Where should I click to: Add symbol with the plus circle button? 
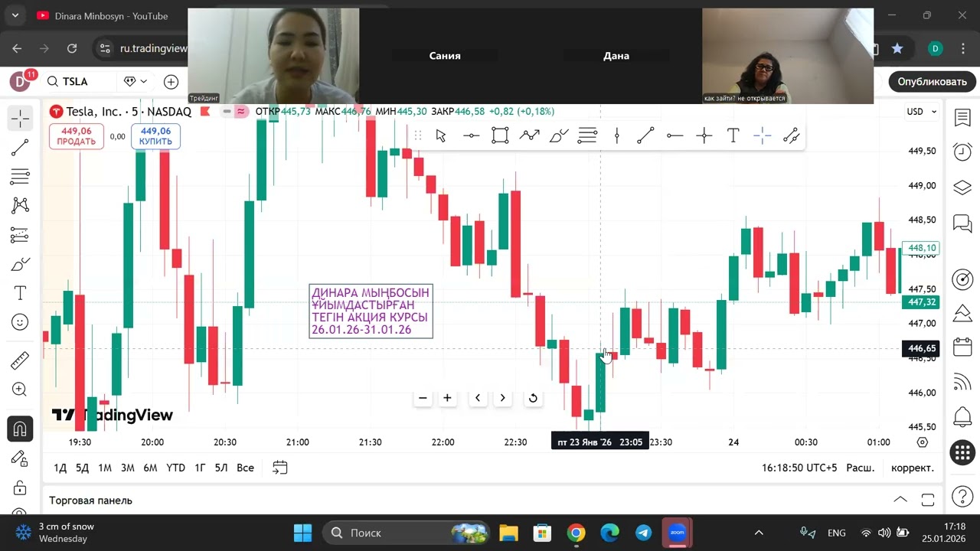pos(171,81)
